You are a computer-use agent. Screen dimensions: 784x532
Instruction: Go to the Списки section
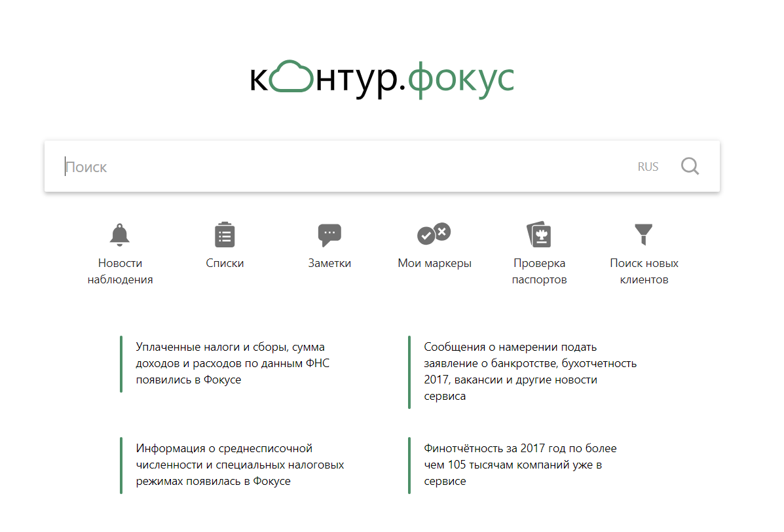pos(225,263)
